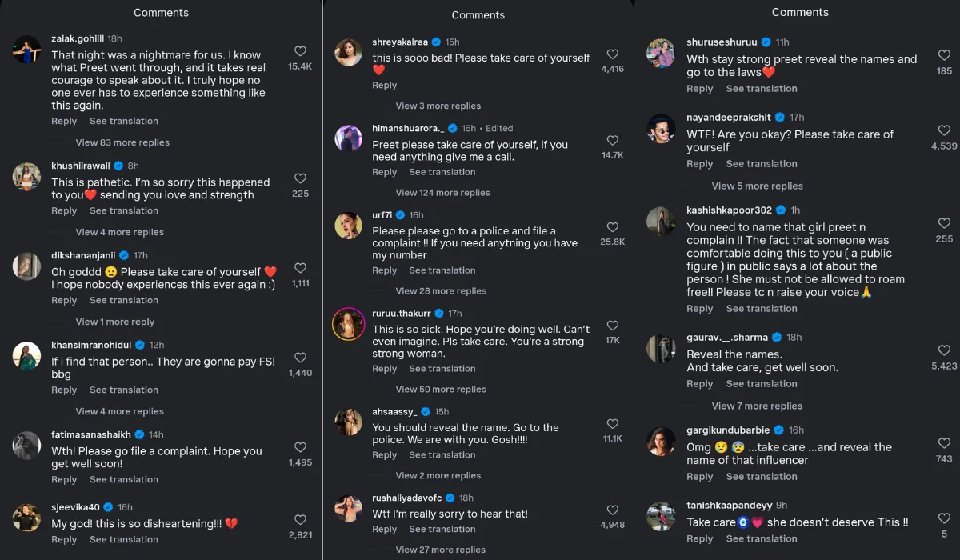Open khansimranohidul's profile picture
This screenshot has width=960, height=560.
(x=27, y=356)
